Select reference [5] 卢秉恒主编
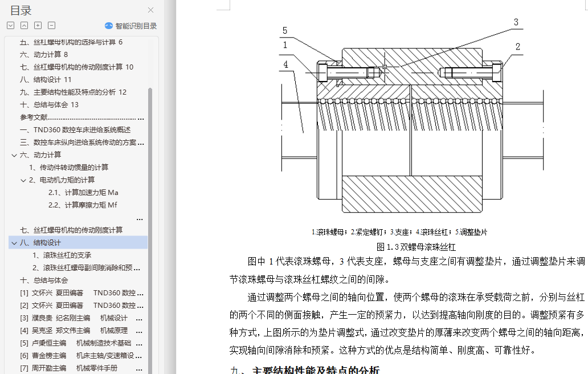 [x=81, y=343]
